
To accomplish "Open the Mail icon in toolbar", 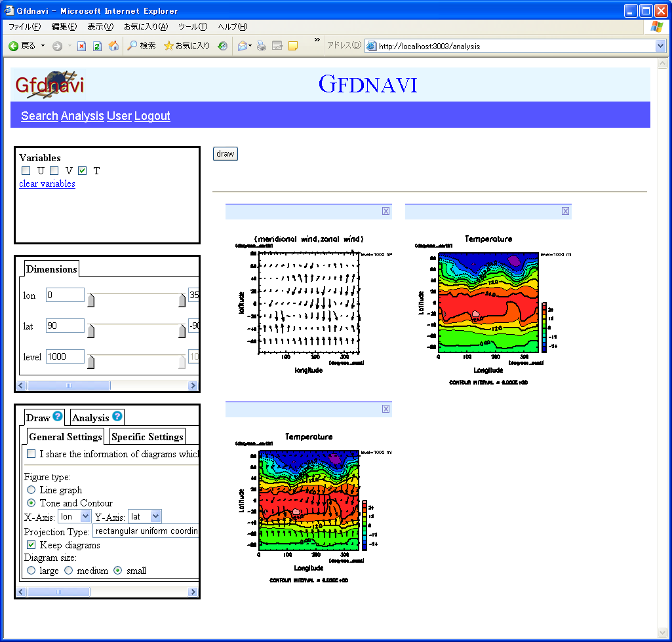I will 243,46.
